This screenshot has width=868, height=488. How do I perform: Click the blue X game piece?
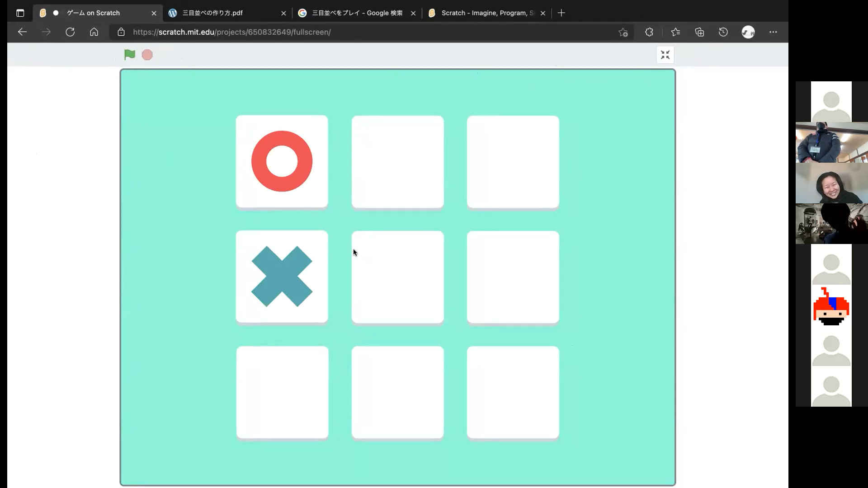click(x=282, y=277)
